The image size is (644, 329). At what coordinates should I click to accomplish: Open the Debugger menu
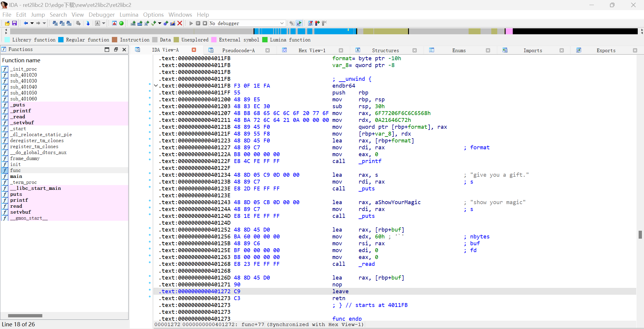tap(101, 15)
